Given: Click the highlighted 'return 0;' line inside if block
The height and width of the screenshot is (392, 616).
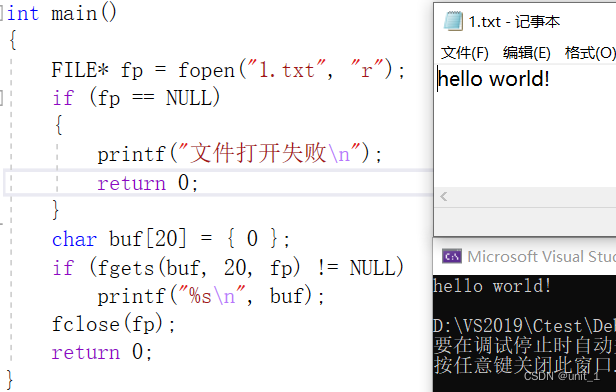Looking at the screenshot, I should 148,183.
